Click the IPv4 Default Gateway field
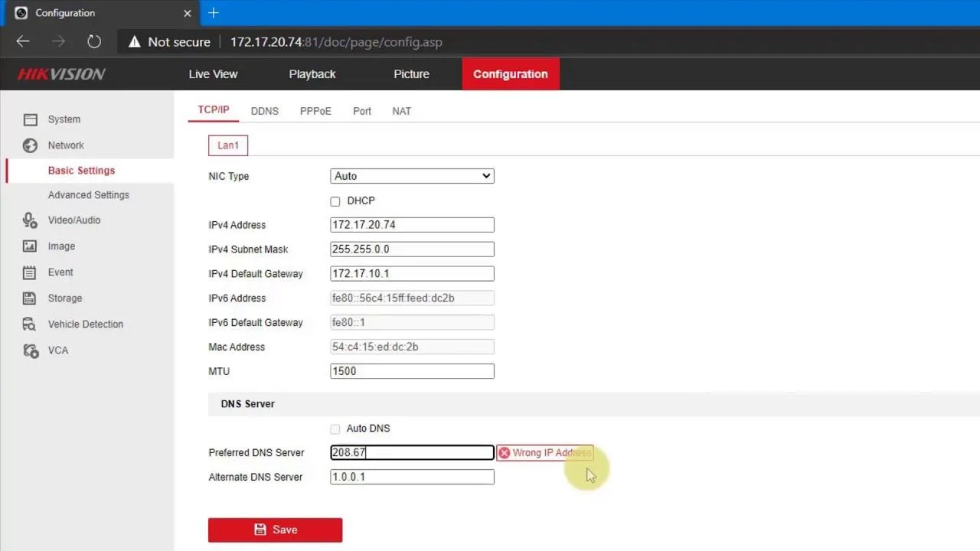 [412, 274]
